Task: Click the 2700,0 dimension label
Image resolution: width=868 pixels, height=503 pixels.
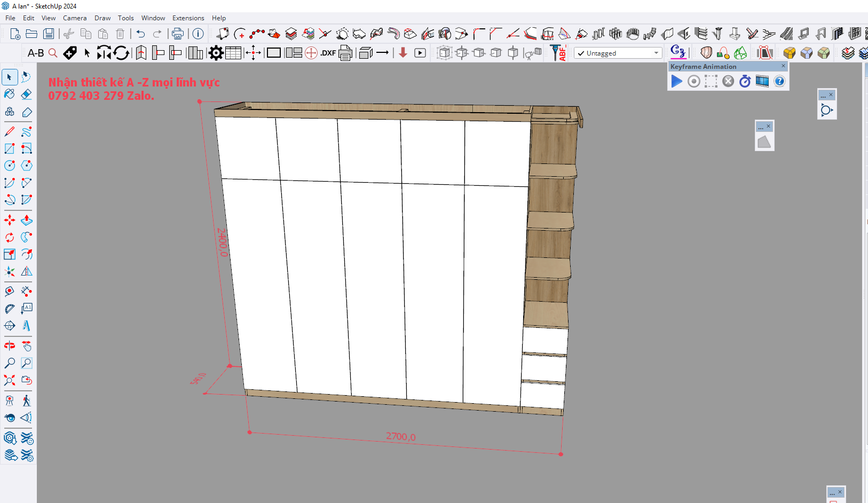Action: click(x=401, y=436)
